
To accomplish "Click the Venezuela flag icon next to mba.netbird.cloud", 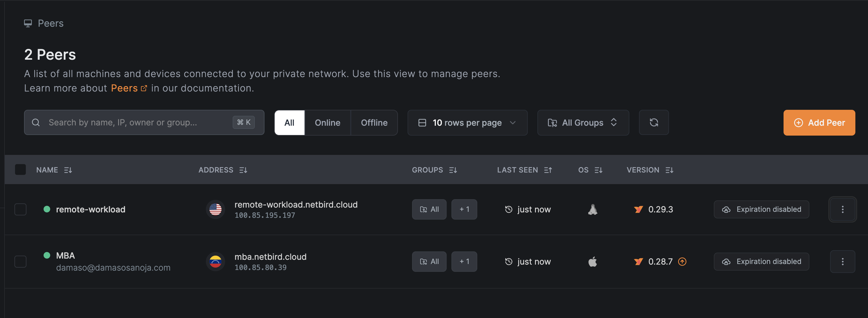I will (215, 261).
